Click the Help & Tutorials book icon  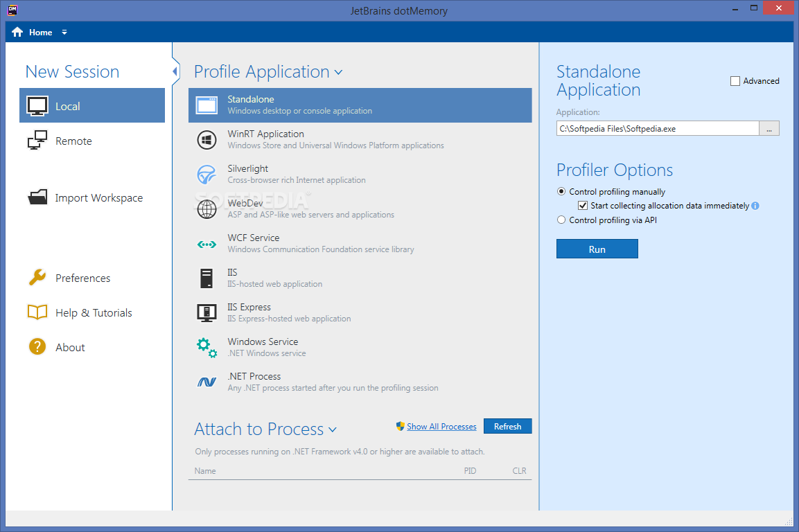37,312
